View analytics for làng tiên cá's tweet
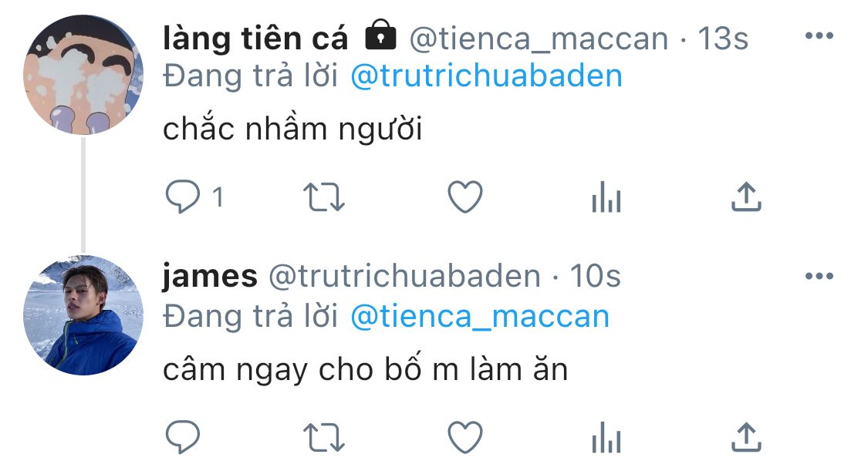868x471 pixels. click(x=606, y=197)
